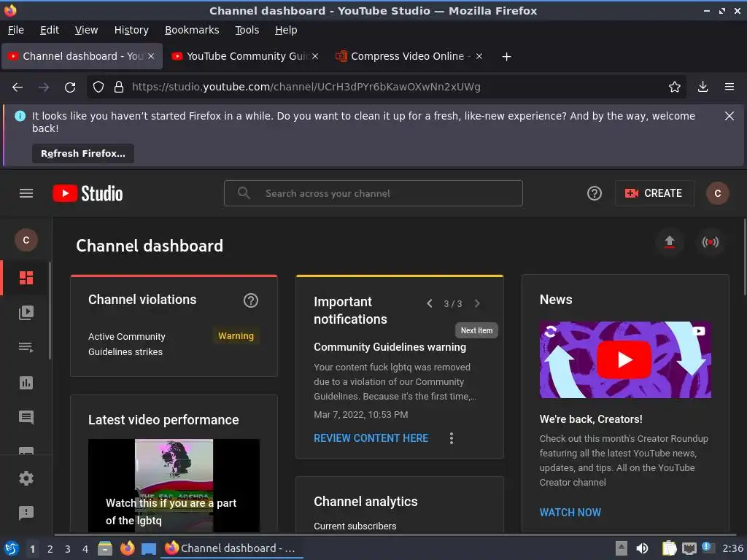Launch Firefox from taskbar quick launch
Screen dimensions: 747x560
click(x=127, y=548)
